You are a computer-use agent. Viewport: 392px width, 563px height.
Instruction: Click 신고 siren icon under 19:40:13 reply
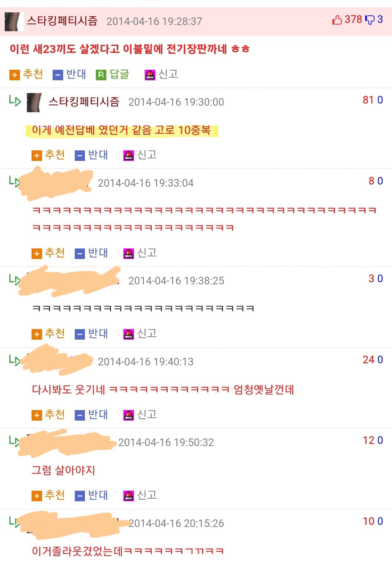[128, 415]
